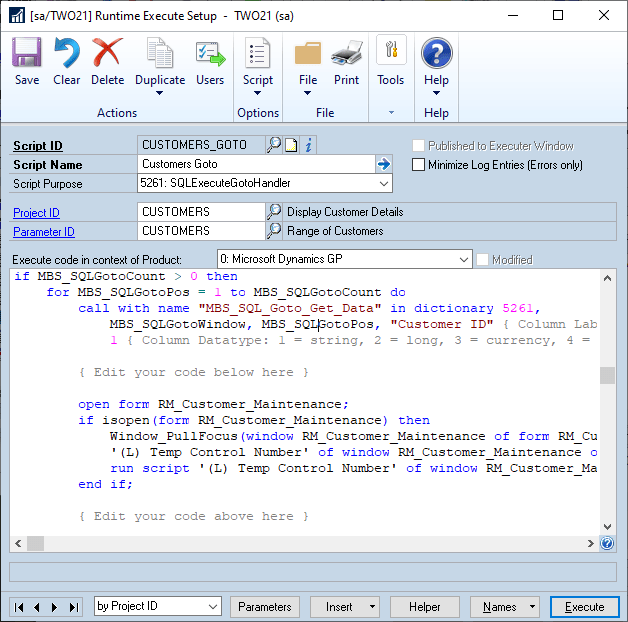The image size is (628, 622).
Task: Expand the File dropdown arrow
Action: point(307,93)
